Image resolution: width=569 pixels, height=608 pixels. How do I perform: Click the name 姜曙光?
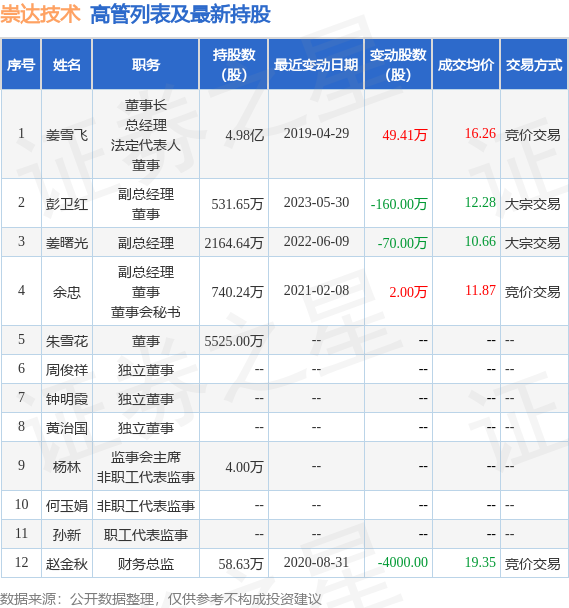pos(67,243)
